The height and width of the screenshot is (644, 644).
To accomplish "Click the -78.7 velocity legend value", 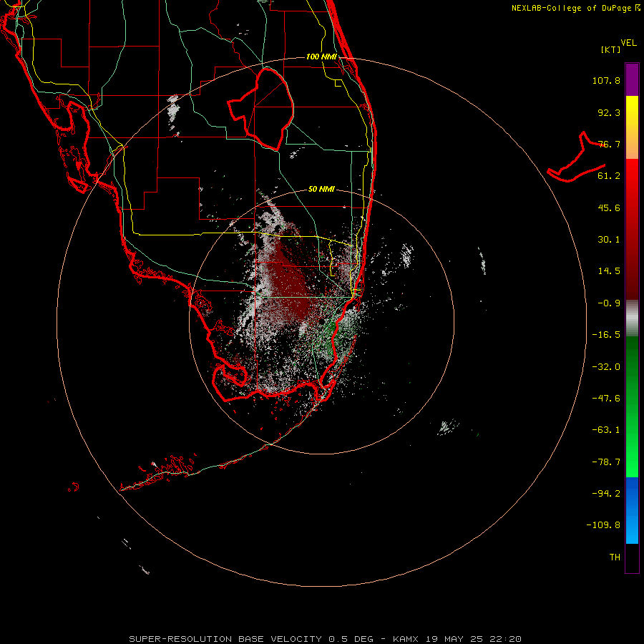I will pyautogui.click(x=606, y=462).
